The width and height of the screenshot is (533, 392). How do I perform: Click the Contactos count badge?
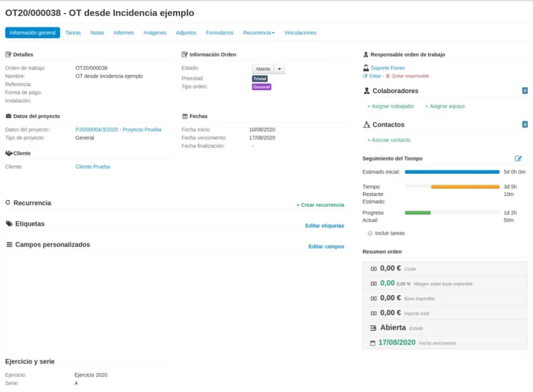(x=525, y=125)
